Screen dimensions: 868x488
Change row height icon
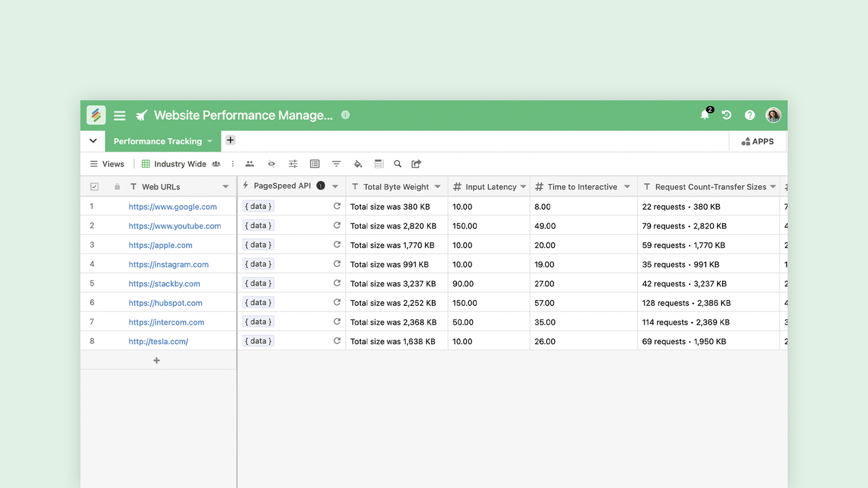pyautogui.click(x=378, y=164)
